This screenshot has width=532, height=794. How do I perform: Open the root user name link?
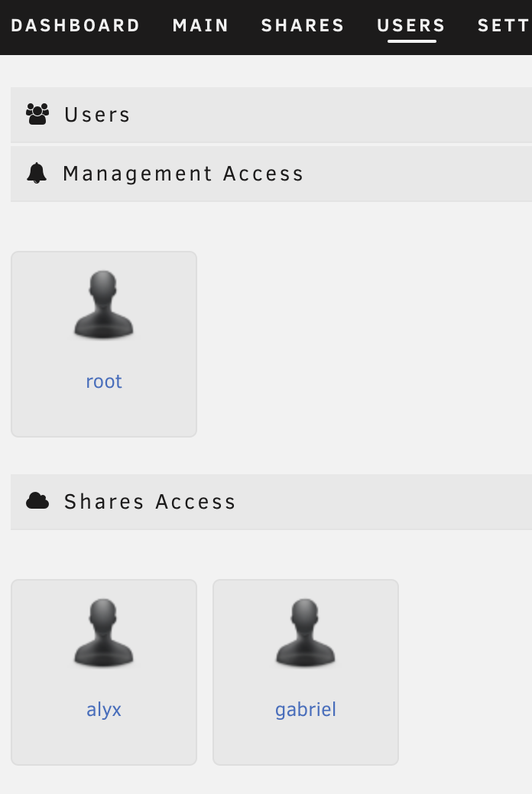(x=104, y=382)
